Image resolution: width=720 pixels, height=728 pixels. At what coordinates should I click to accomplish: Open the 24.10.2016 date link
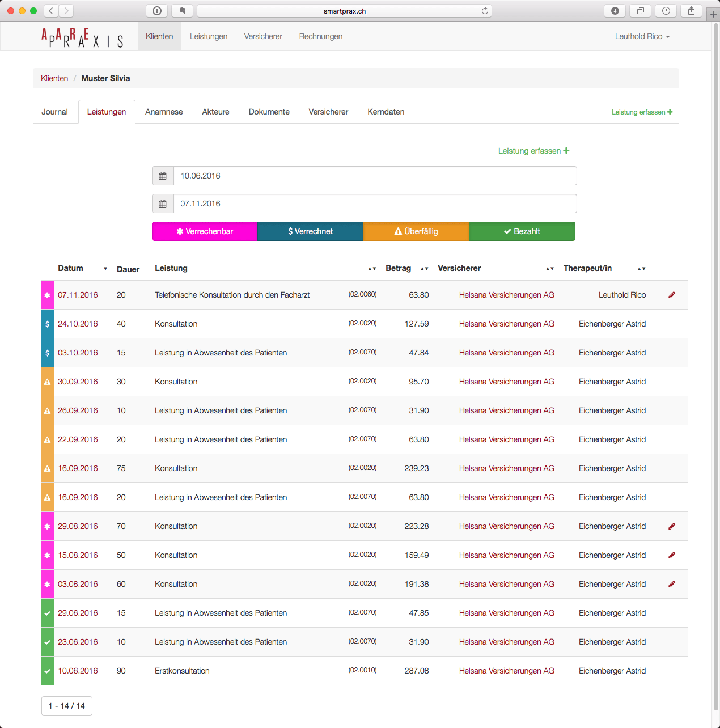pyautogui.click(x=78, y=324)
